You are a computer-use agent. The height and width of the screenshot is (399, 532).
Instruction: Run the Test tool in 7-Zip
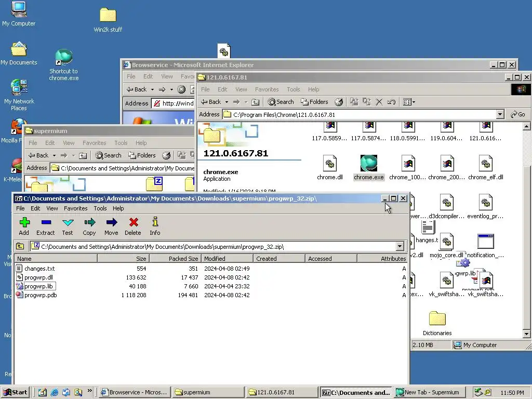[x=68, y=226]
